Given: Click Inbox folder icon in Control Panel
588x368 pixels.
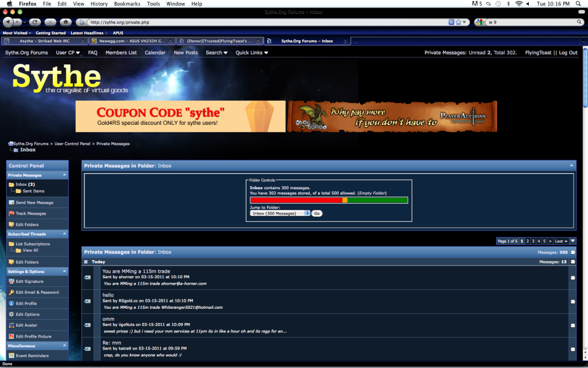Looking at the screenshot, I should 11,185.
